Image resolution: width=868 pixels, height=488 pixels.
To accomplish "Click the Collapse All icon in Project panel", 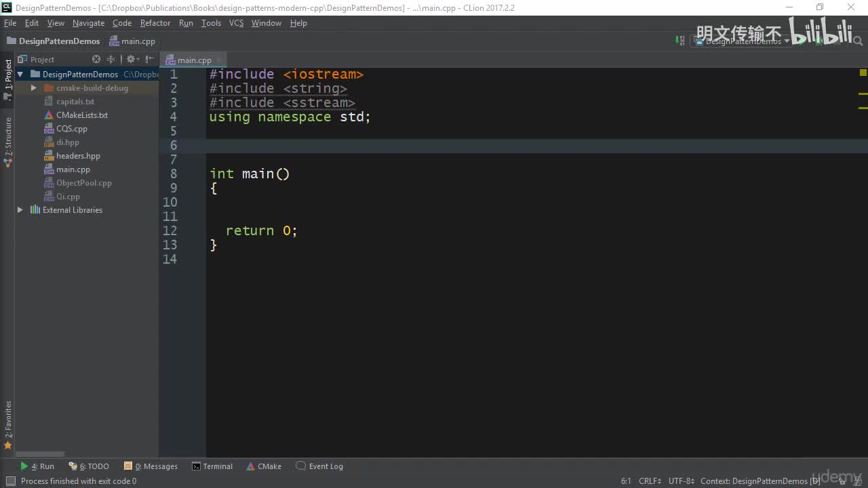I will click(111, 60).
